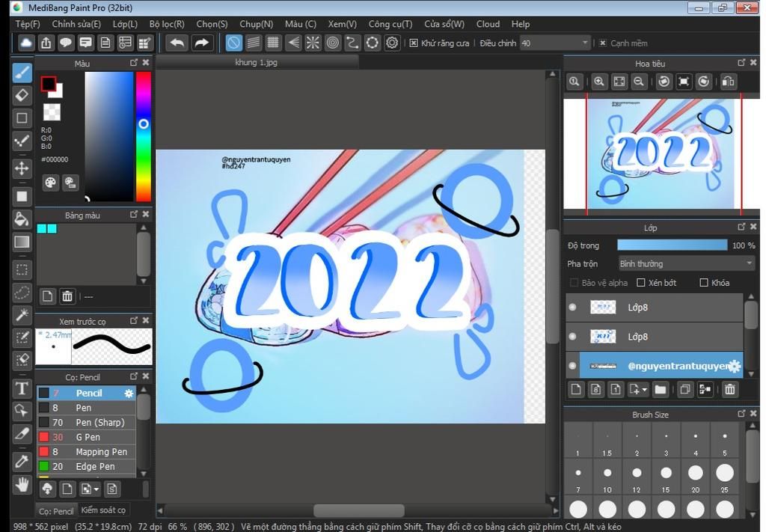Flip view in the Navigator panel
Screen dimensions: 766x532
pyautogui.click(x=728, y=82)
